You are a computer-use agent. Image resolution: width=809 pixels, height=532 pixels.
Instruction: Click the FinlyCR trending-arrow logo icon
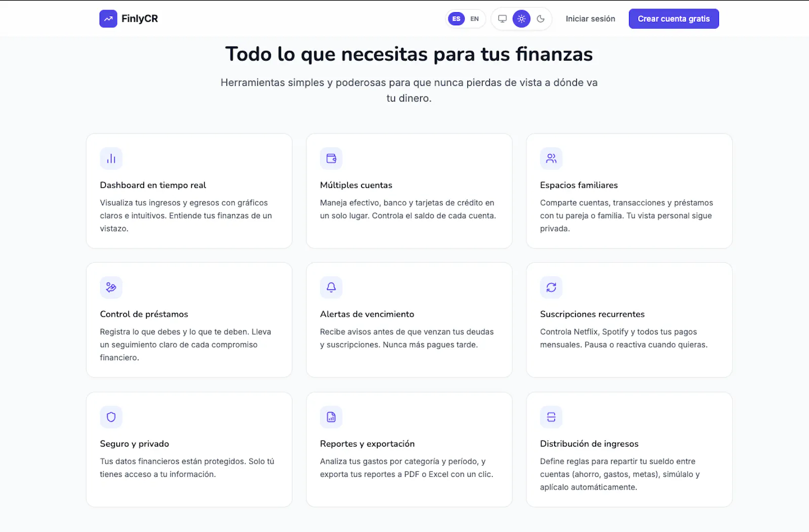(108, 19)
